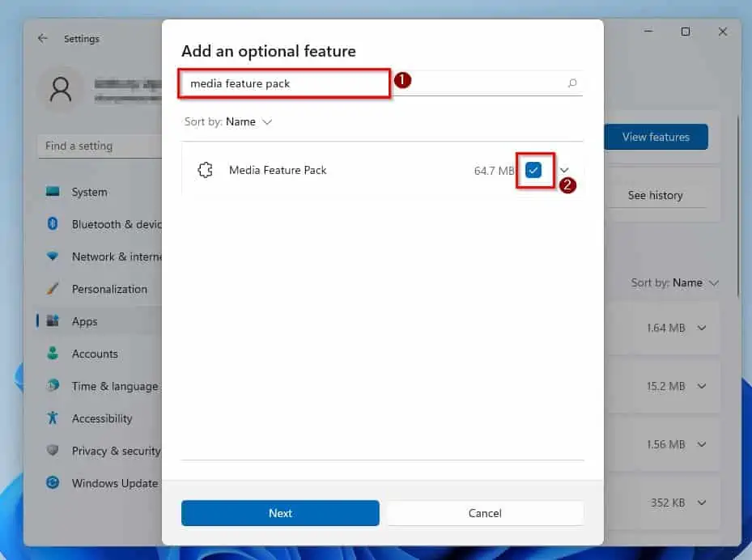Screen dimensions: 752x560
Task: Uncheck the Media Feature Pack checkbox
Action: 533,170
